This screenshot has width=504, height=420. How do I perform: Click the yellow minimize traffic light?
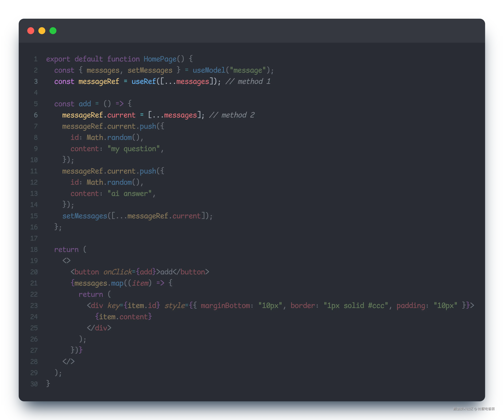[x=42, y=31]
